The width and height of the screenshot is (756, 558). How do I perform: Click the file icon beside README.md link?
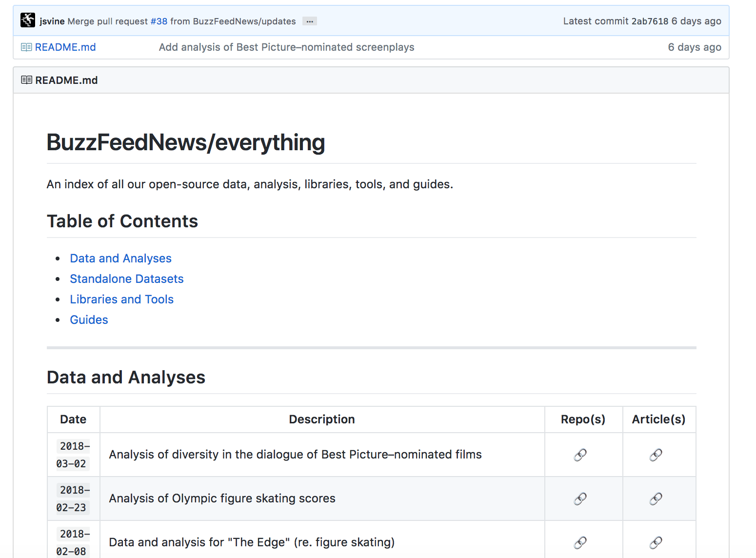tap(26, 47)
